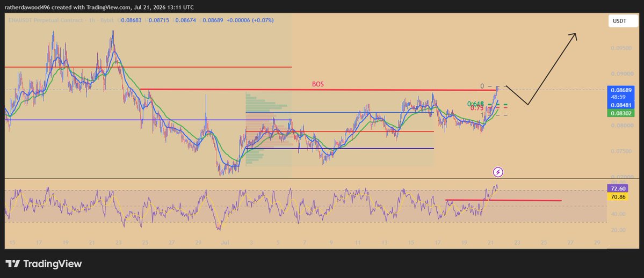
Task: Click the TradingView logo at bottom
Action: point(44,264)
